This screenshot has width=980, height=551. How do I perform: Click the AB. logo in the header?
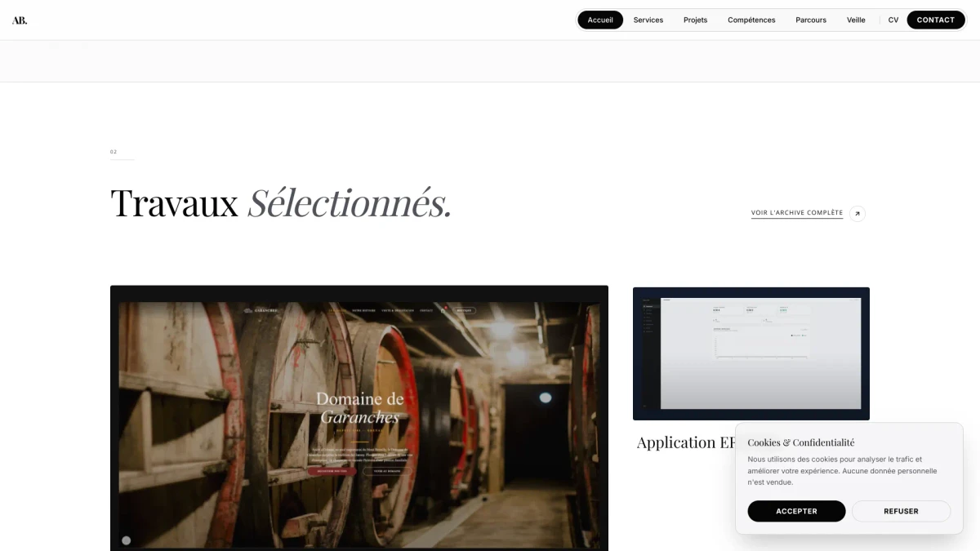coord(20,20)
